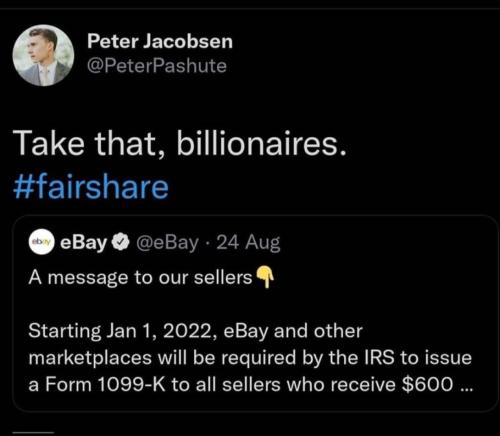Click the pointing-down hand emoji
The image size is (500, 436).
point(265,277)
